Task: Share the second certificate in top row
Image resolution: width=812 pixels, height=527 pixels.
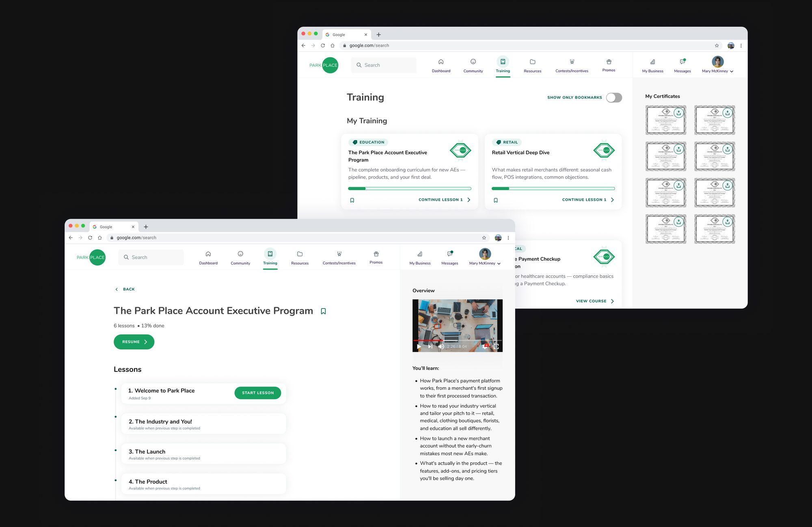Action: pos(728,113)
